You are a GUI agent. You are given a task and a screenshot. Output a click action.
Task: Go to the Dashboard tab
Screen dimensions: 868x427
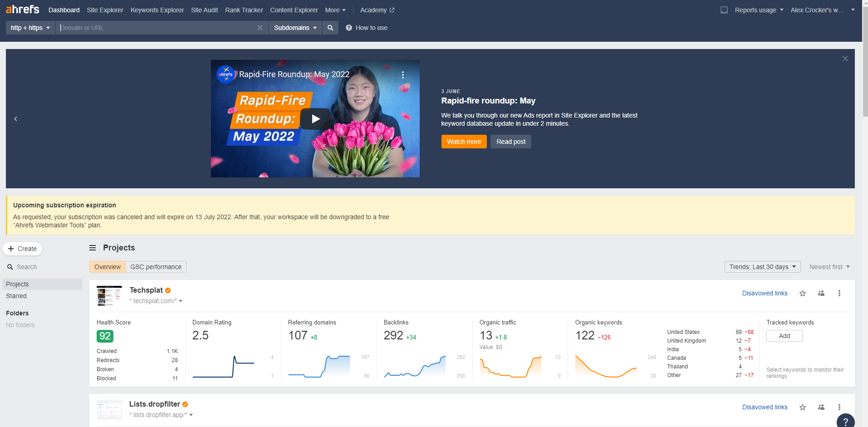pyautogui.click(x=64, y=10)
